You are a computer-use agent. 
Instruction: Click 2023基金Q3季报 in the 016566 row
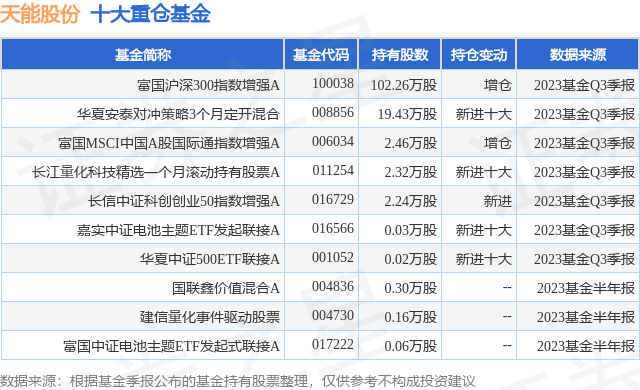tap(584, 230)
